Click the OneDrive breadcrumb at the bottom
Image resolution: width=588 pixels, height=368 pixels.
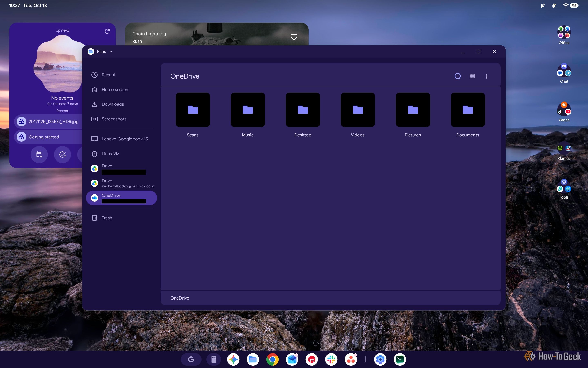(180, 298)
